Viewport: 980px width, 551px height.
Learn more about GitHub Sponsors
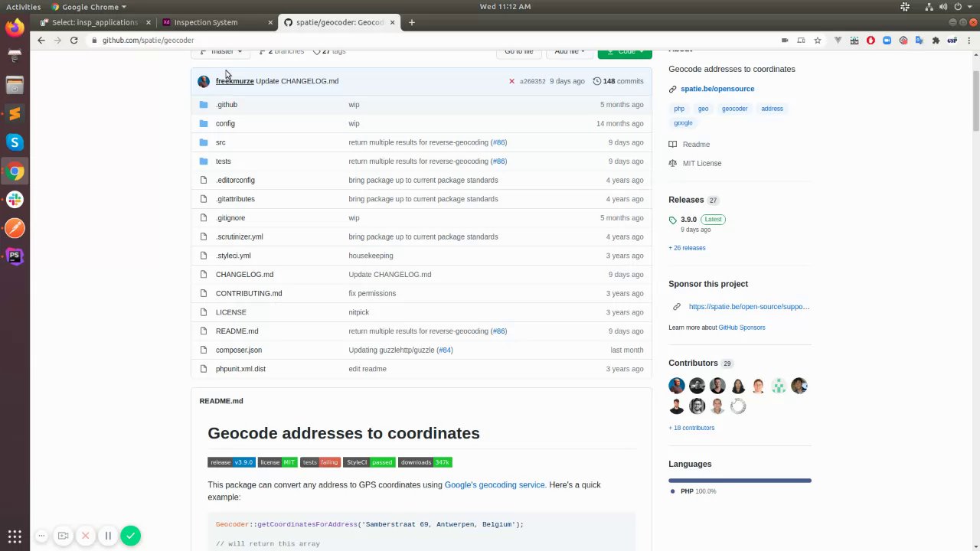point(741,328)
